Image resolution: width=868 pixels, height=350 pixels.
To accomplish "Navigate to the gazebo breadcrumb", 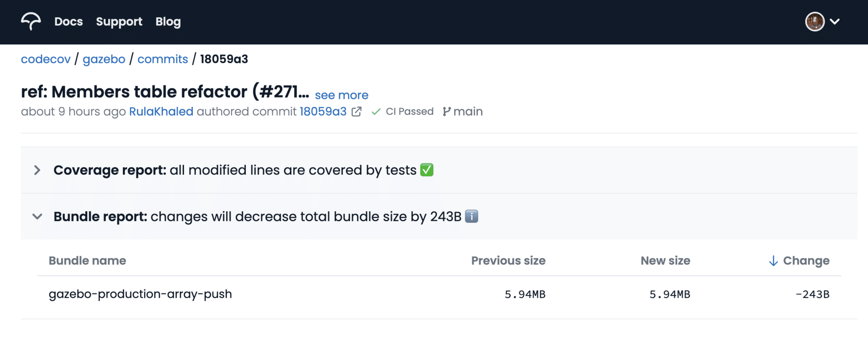I will point(104,59).
